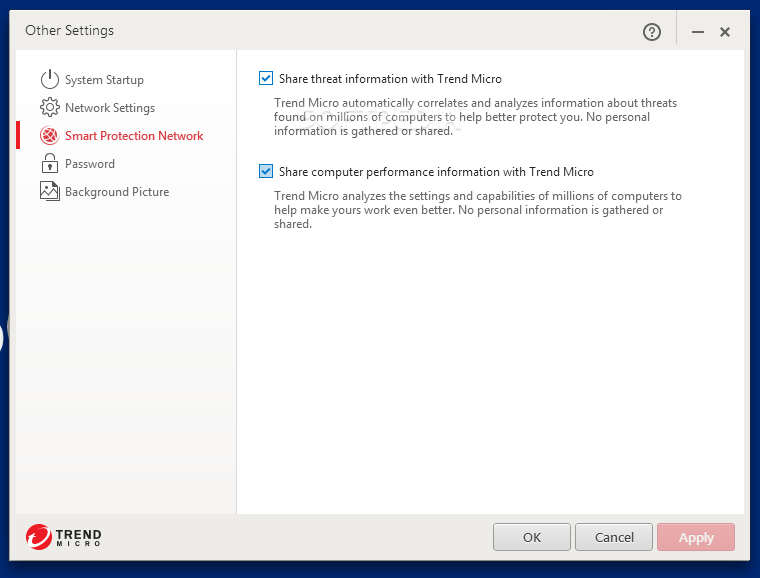Confirm settings with the OK button
Image resolution: width=760 pixels, height=578 pixels.
pos(532,537)
